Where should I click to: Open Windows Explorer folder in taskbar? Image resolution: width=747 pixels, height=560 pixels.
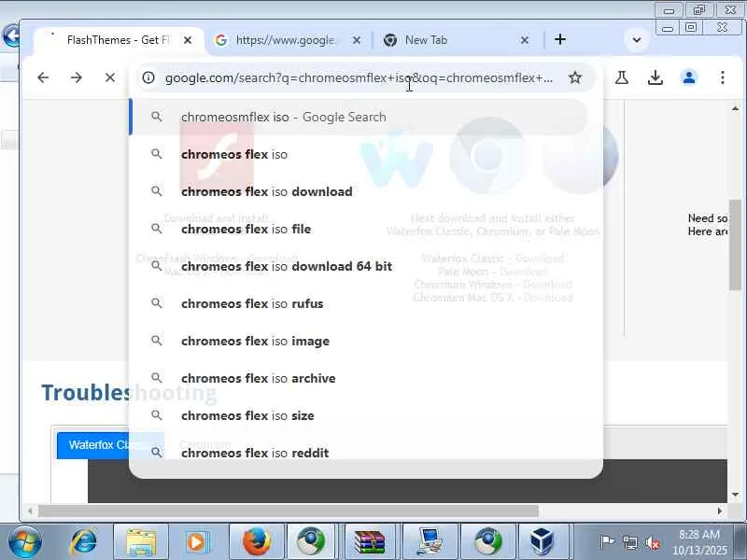[x=141, y=542]
